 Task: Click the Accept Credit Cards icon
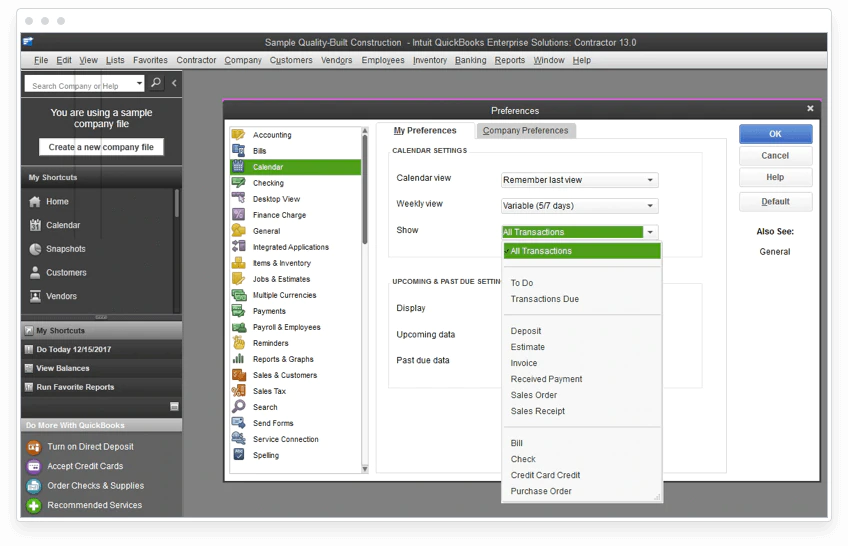pos(34,467)
